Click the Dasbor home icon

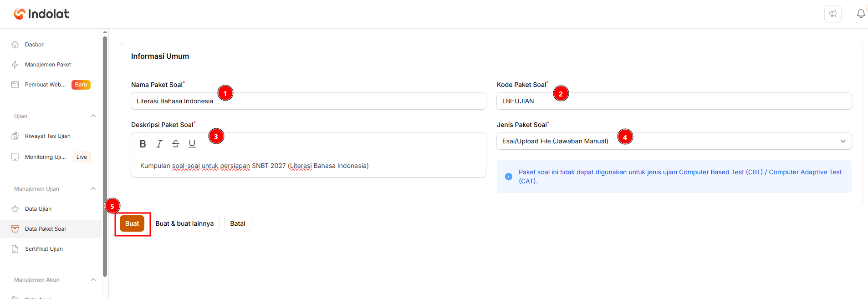click(15, 45)
